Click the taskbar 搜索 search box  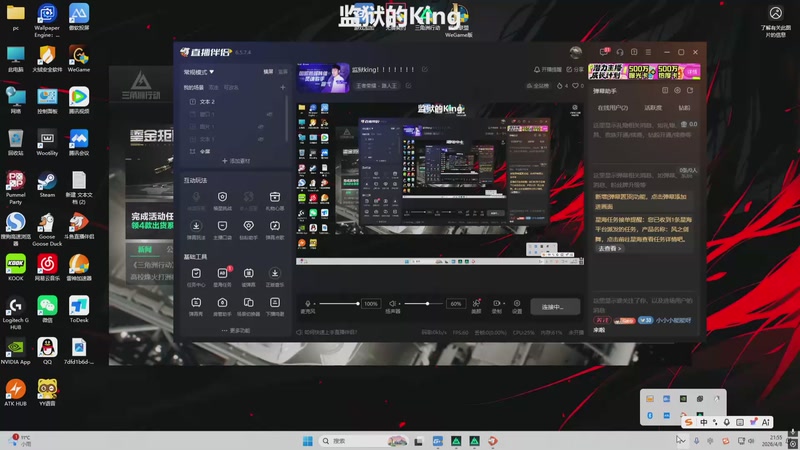[363, 441]
